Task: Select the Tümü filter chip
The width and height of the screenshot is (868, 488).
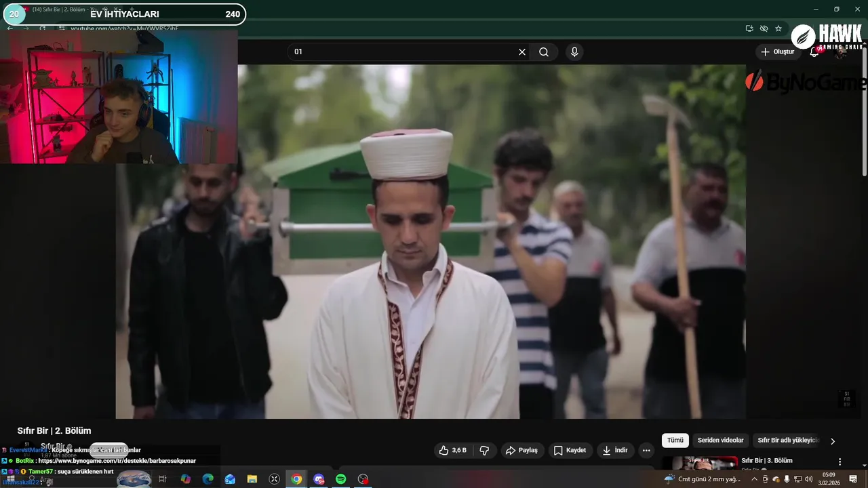Action: pyautogui.click(x=675, y=441)
